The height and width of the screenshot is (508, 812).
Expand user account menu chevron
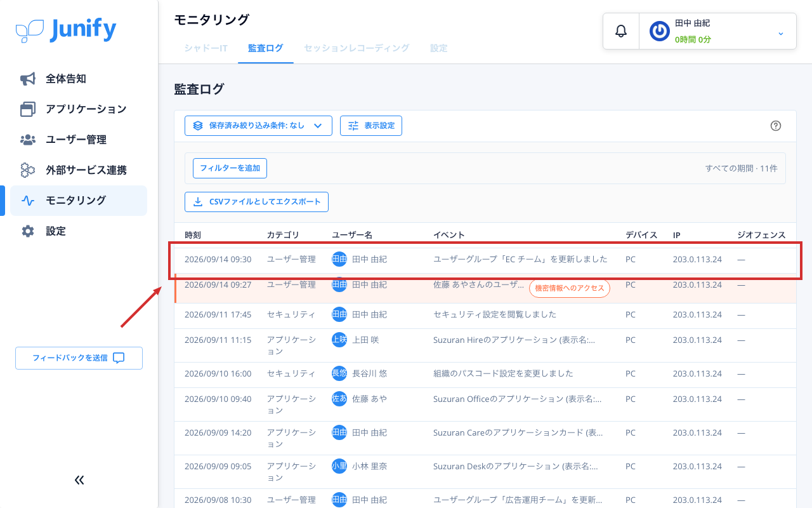pyautogui.click(x=781, y=33)
